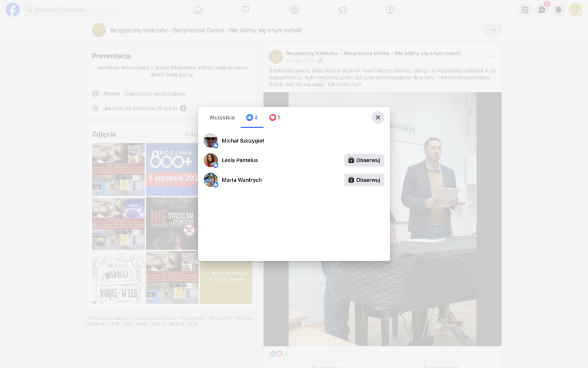Click Michał Szczygieł's profile picture
Image resolution: width=588 pixels, height=368 pixels.
pos(211,141)
